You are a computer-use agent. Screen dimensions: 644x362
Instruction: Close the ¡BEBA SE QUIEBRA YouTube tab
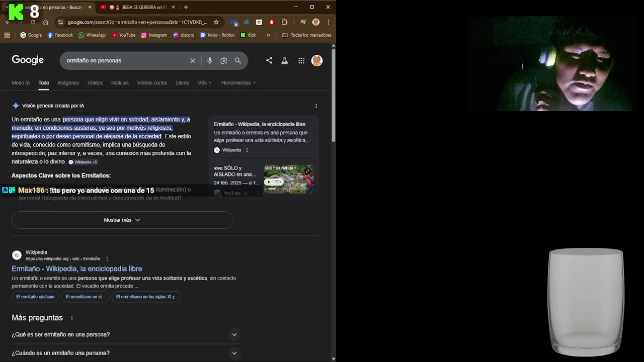173,7
